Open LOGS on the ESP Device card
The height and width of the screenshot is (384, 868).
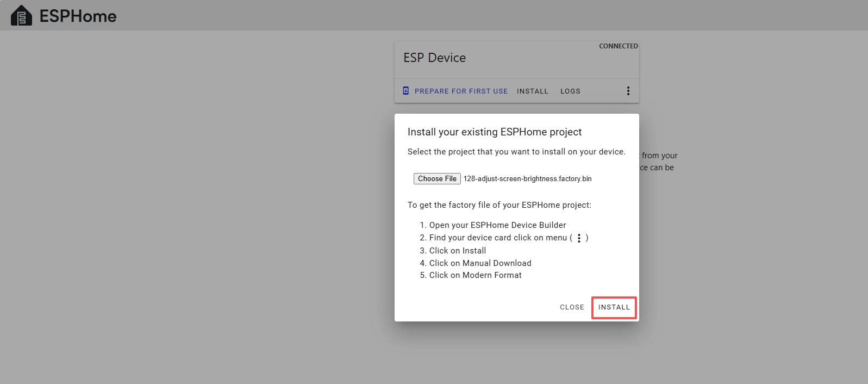(x=570, y=91)
